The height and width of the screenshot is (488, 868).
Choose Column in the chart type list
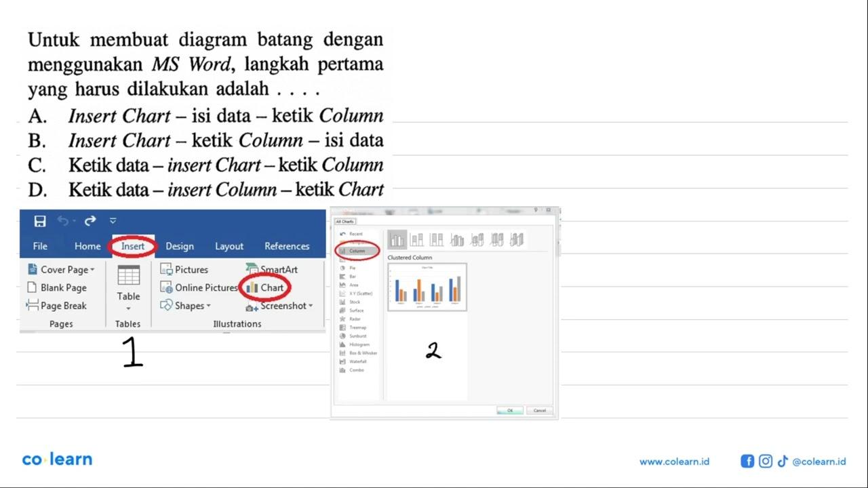[357, 251]
